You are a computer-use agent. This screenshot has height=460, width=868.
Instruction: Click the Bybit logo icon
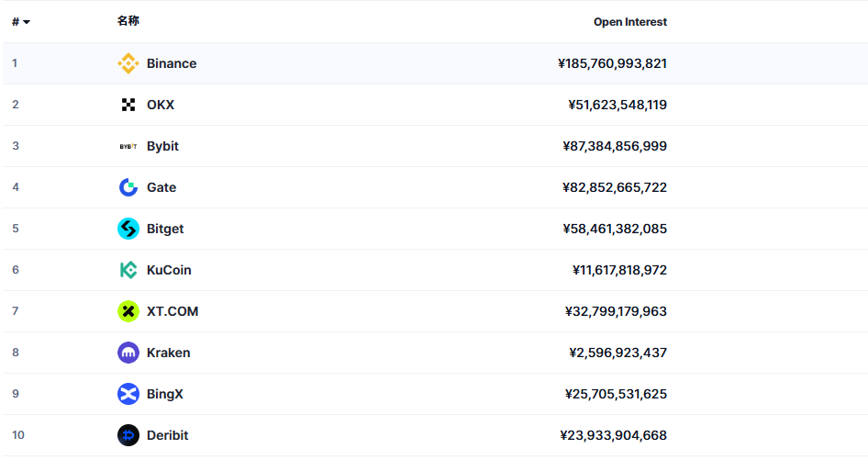tap(128, 146)
